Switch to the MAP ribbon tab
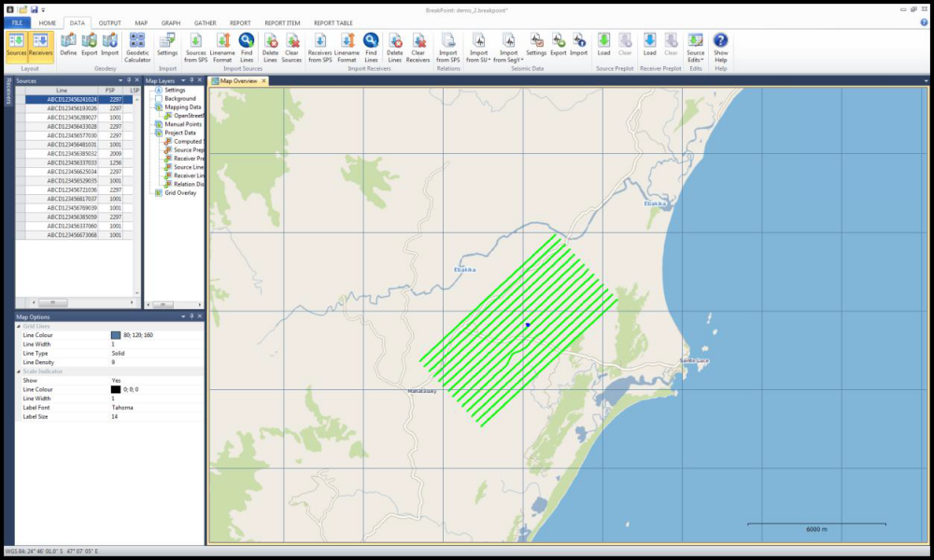 [141, 22]
